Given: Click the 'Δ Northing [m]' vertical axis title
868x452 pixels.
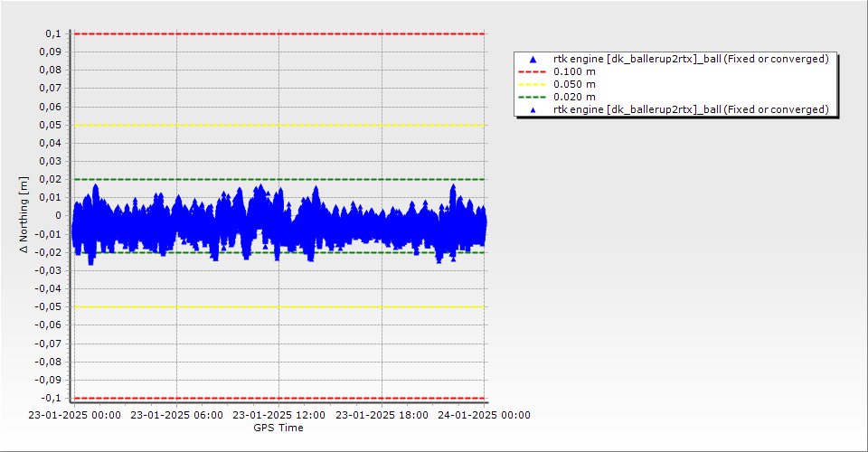Looking at the screenshot, I should pos(24,214).
